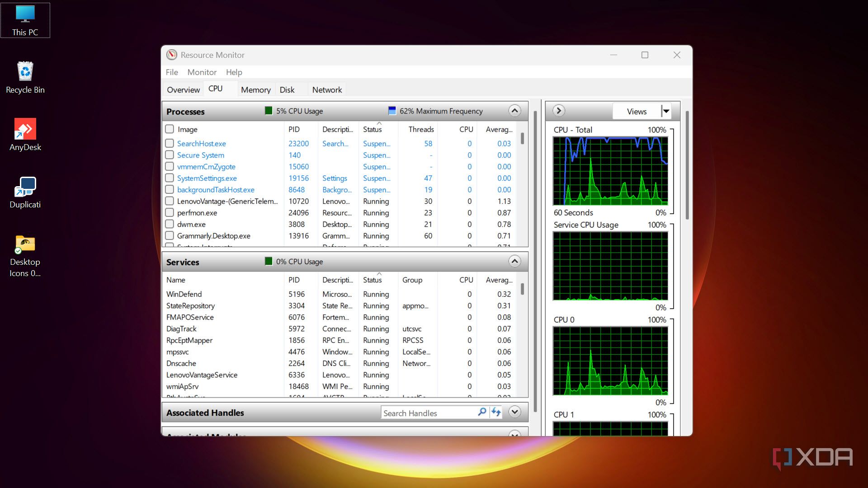868x488 pixels.
Task: Open the Duplicati desktop shortcut
Action: (25, 192)
